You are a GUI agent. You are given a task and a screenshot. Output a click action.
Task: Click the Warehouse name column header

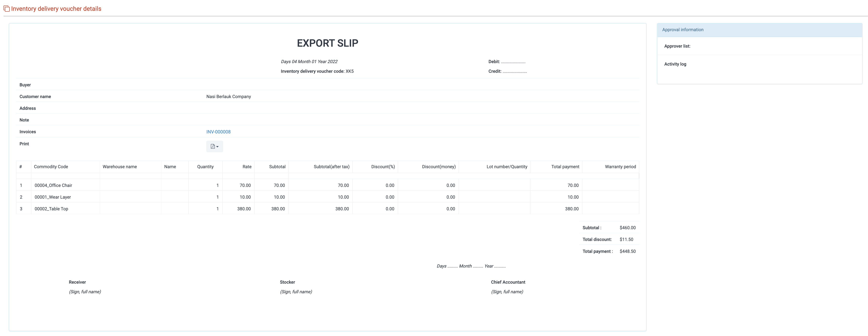coord(120,167)
